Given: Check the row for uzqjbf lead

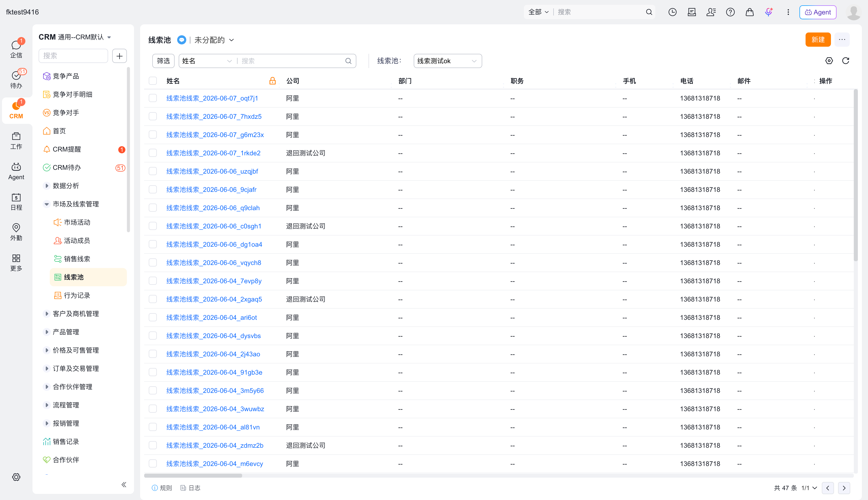Looking at the screenshot, I should (153, 171).
